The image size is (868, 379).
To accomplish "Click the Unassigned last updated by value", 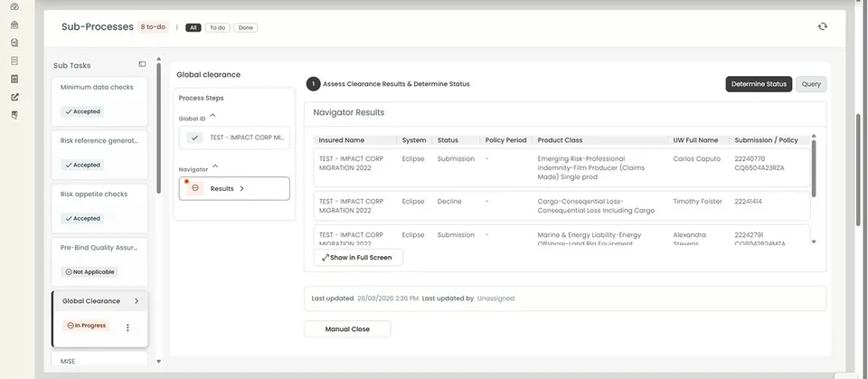I will coord(496,298).
